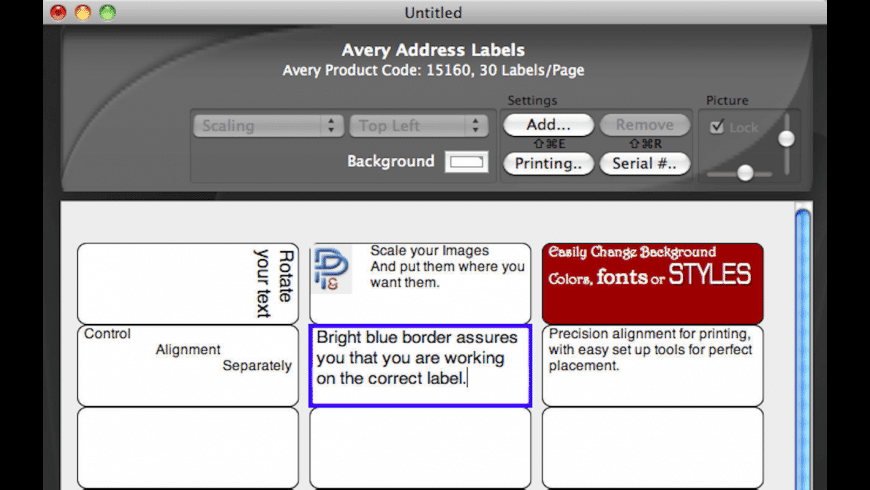The width and height of the screenshot is (870, 490).
Task: Open the Printing.. settings
Action: (x=548, y=164)
